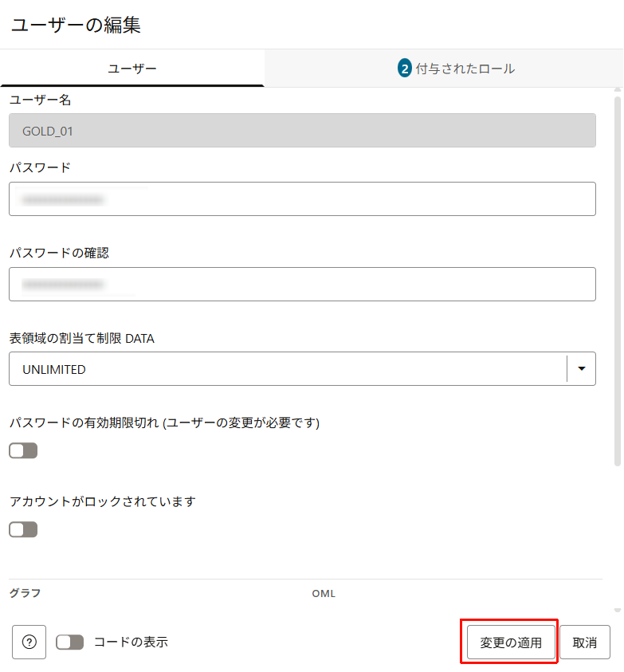Click into the パスワードの確認 input field
Screen dimensions: 624x672
point(302,284)
